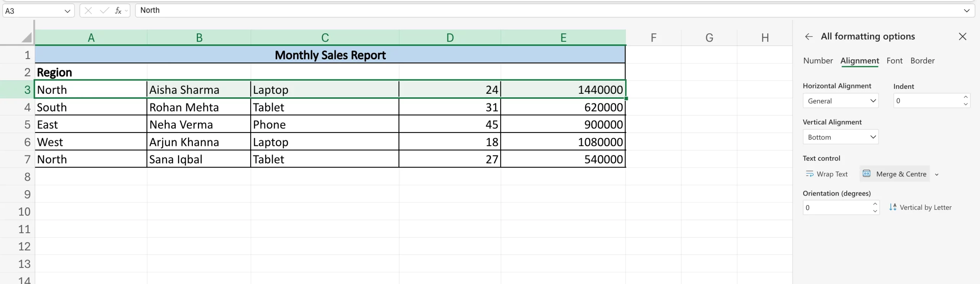Click the Orientation degrees input field
Screen dimensions: 980x284
tap(836, 208)
